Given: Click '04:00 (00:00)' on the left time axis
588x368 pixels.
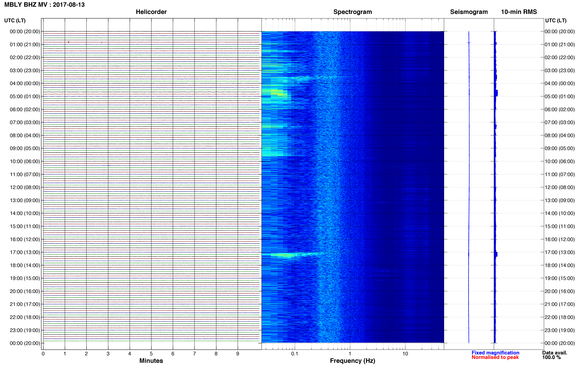Looking at the screenshot, I should click(25, 83).
